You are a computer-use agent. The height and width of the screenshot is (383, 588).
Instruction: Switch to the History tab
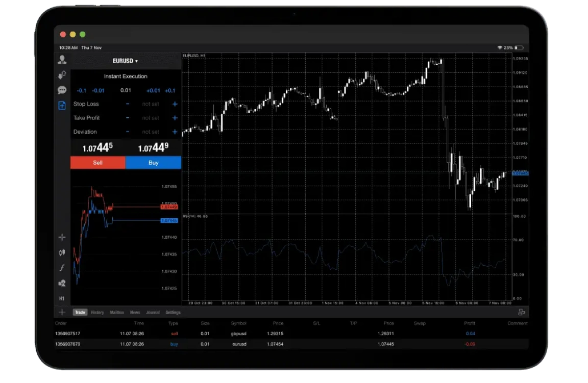point(97,312)
